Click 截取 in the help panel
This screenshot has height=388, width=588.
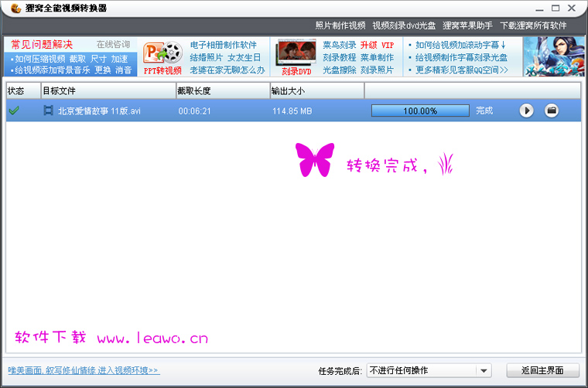coord(77,59)
